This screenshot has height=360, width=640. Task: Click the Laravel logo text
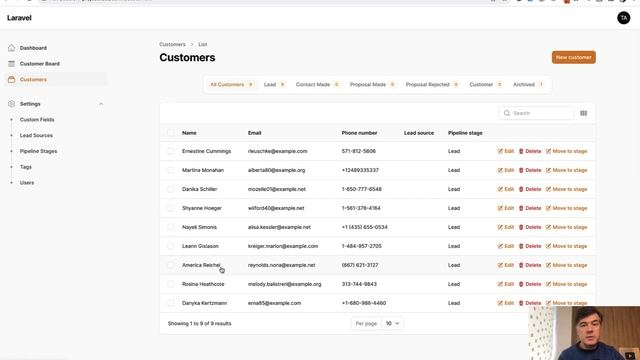[19, 18]
